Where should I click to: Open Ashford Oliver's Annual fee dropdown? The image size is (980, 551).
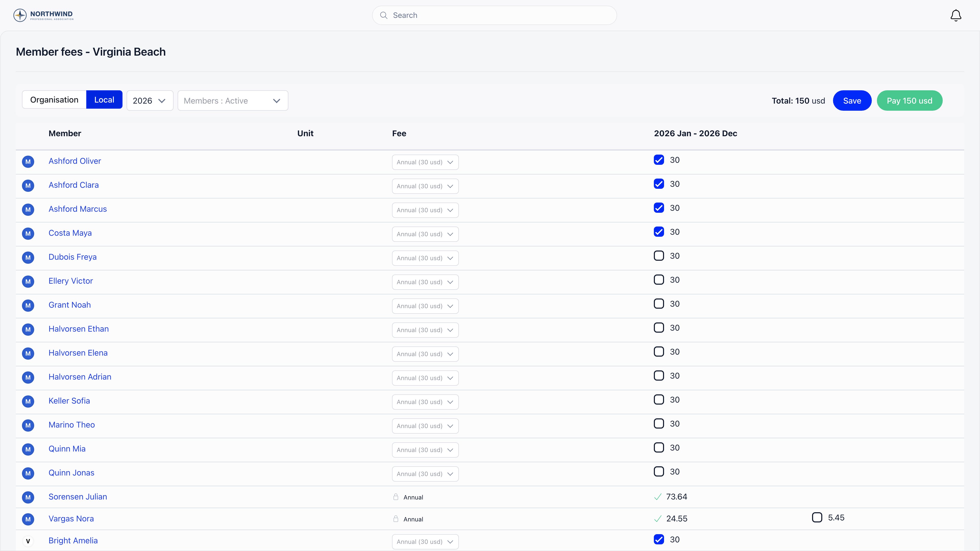tap(425, 162)
